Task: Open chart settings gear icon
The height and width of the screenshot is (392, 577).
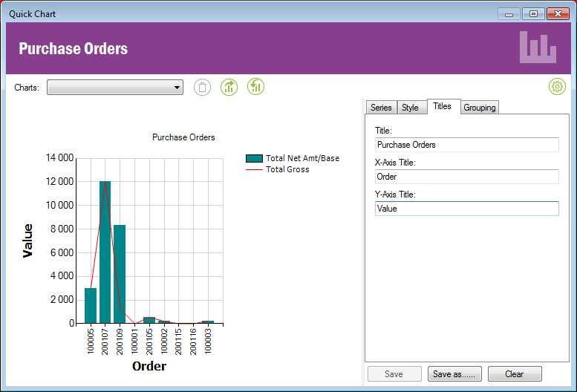Action: click(x=557, y=87)
